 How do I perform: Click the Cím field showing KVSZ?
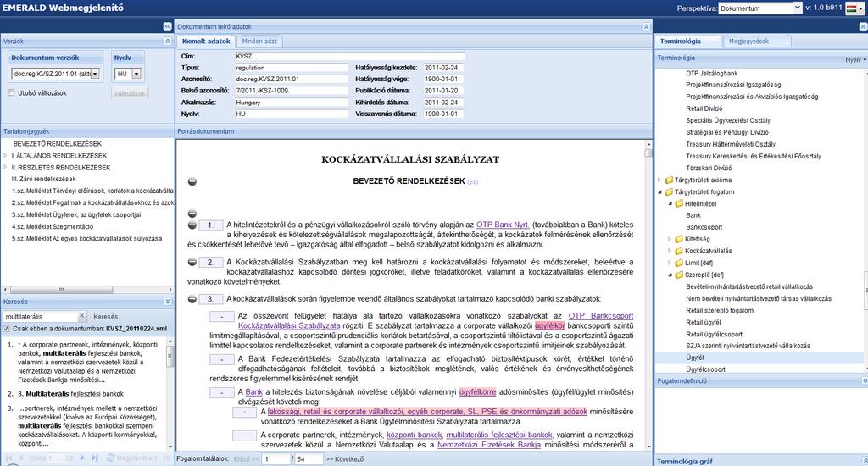pyautogui.click(x=349, y=56)
